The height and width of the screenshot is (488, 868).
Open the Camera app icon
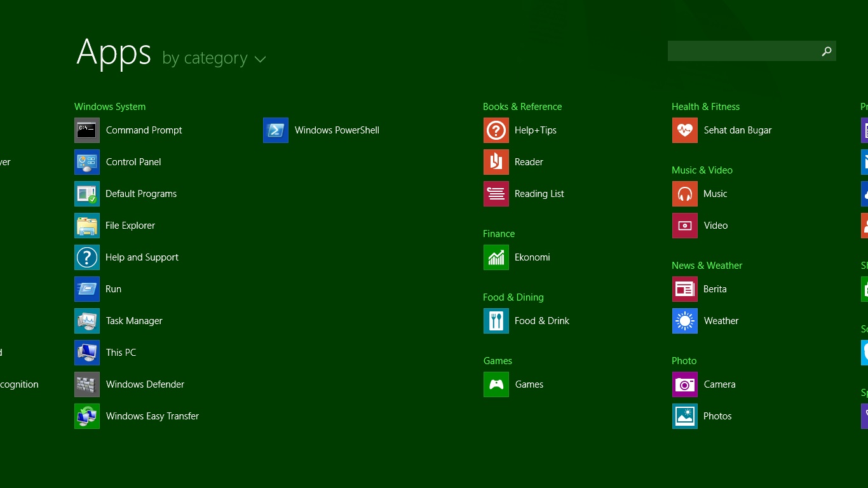point(685,384)
